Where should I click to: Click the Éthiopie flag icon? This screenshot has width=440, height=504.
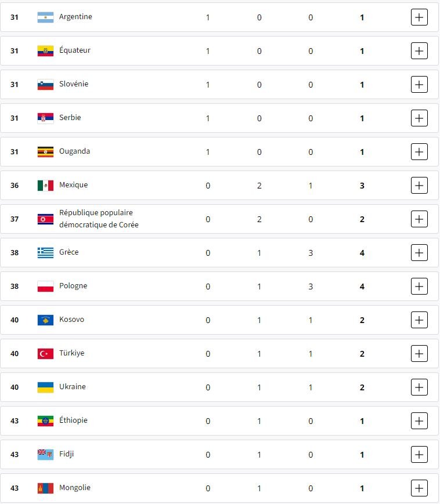tap(45, 421)
